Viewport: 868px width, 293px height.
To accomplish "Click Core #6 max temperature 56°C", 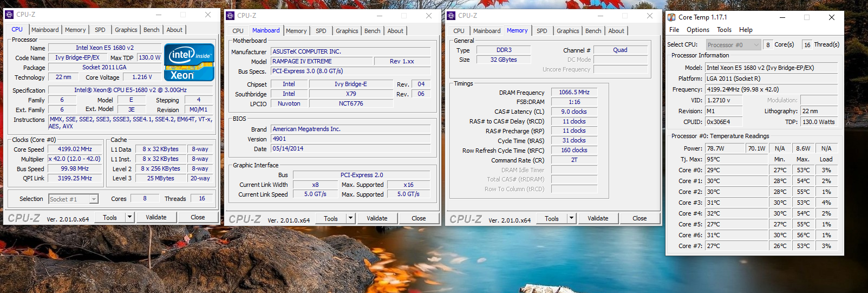I will coord(803,235).
